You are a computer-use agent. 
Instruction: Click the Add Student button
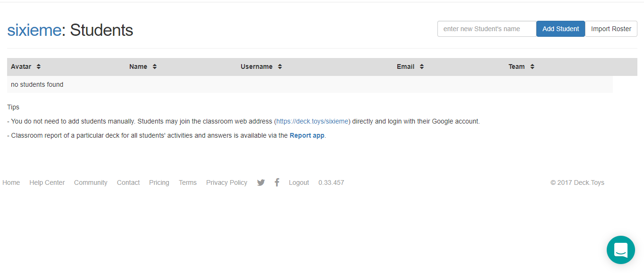click(560, 29)
